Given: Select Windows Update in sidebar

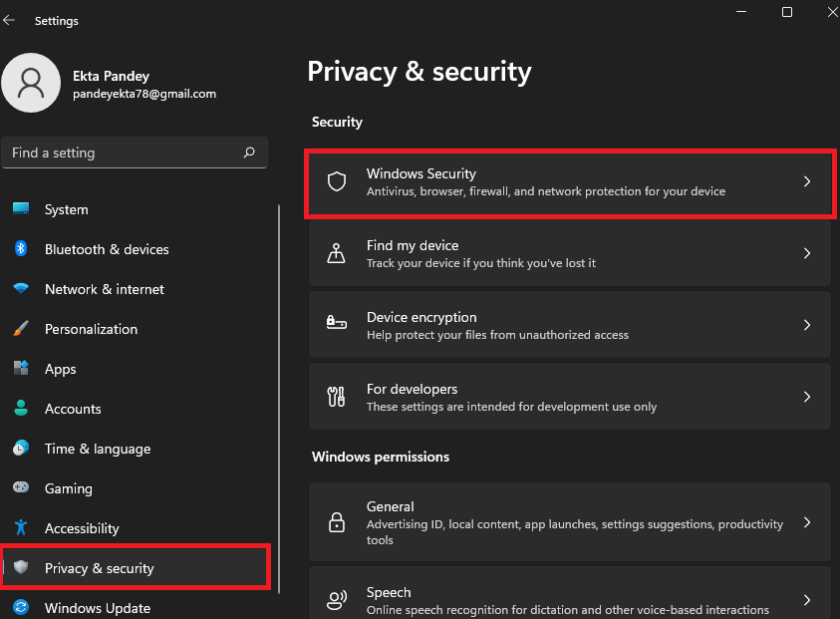Looking at the screenshot, I should pos(97,608).
